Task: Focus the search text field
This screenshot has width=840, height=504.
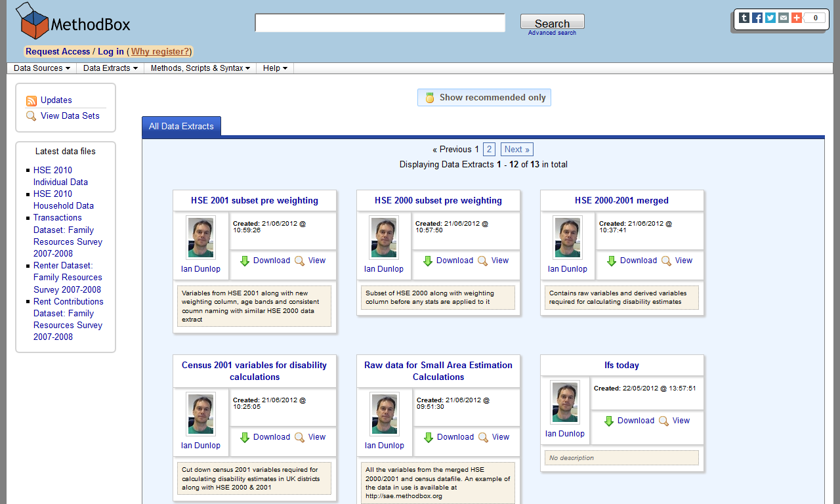Action: click(380, 23)
